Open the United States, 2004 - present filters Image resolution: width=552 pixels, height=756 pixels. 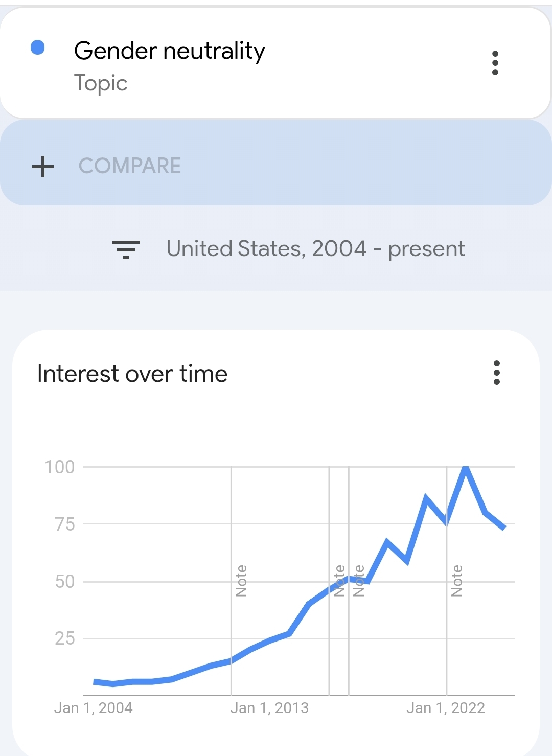[315, 249]
